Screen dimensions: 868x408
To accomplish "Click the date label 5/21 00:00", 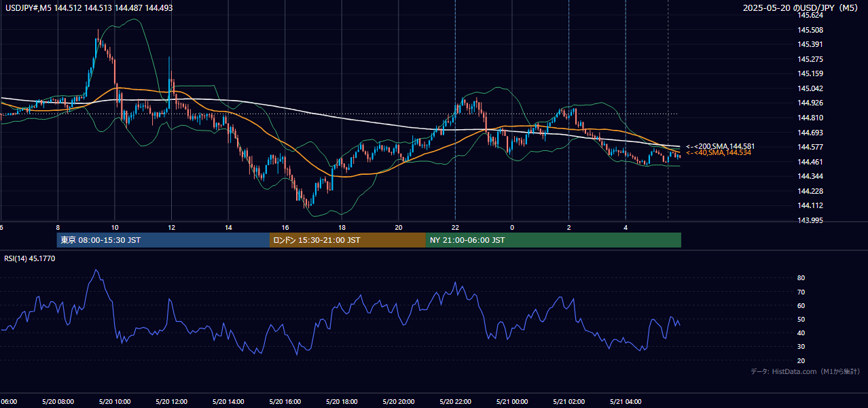I will coord(512,401).
